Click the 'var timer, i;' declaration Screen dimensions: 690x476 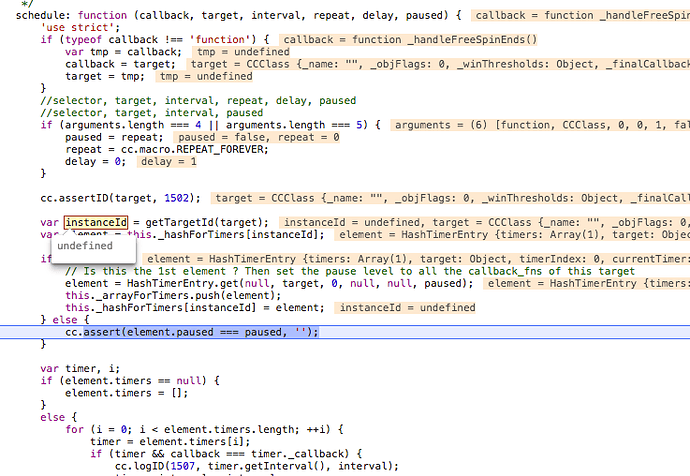(80, 369)
